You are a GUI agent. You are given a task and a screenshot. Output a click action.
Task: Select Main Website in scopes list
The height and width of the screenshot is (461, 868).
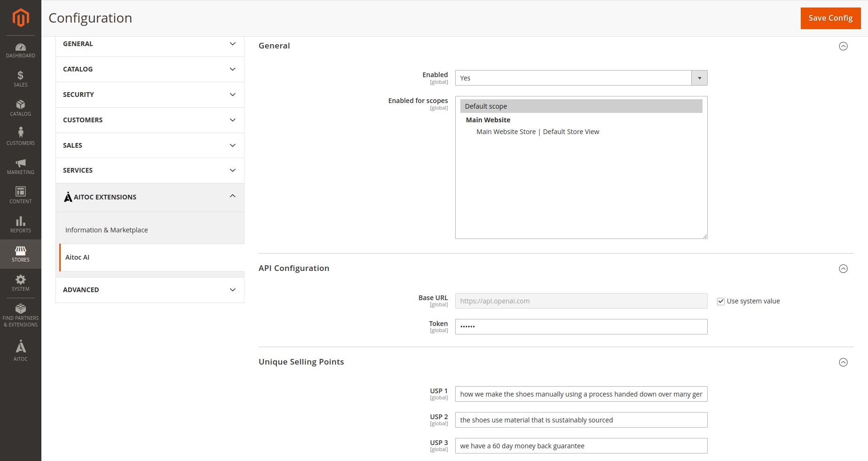tap(488, 120)
